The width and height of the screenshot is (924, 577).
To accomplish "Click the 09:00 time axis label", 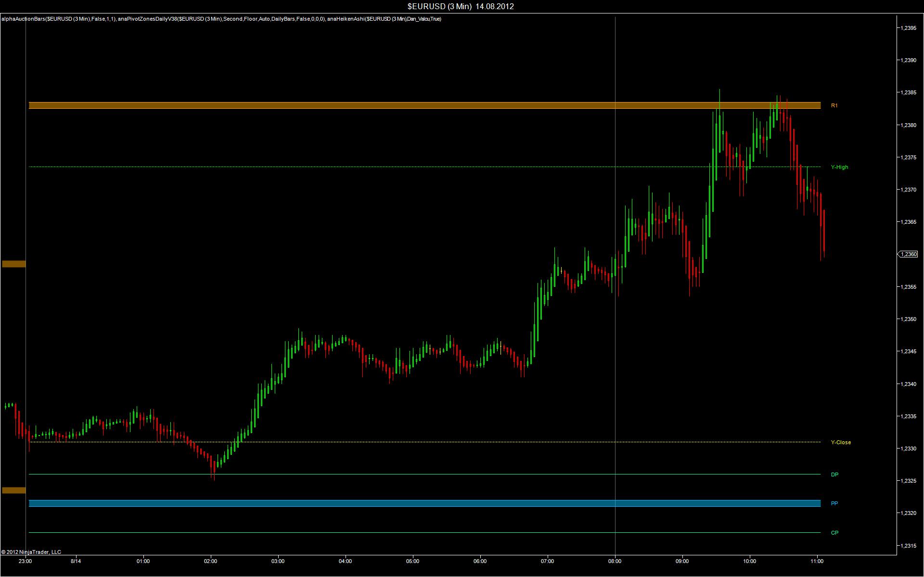I will (682, 561).
